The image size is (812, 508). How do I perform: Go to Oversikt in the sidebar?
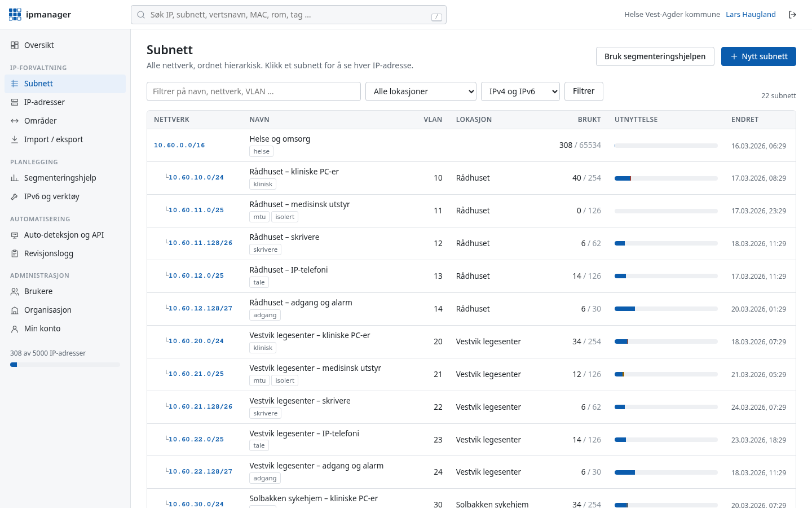(65, 45)
